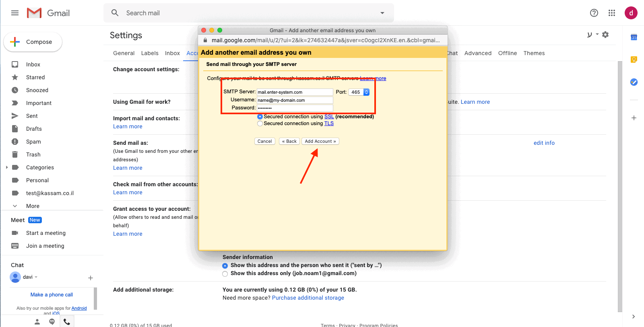Viewport: 644px width, 327px height.
Task: Open the main menu hamburger icon
Action: (x=15, y=13)
